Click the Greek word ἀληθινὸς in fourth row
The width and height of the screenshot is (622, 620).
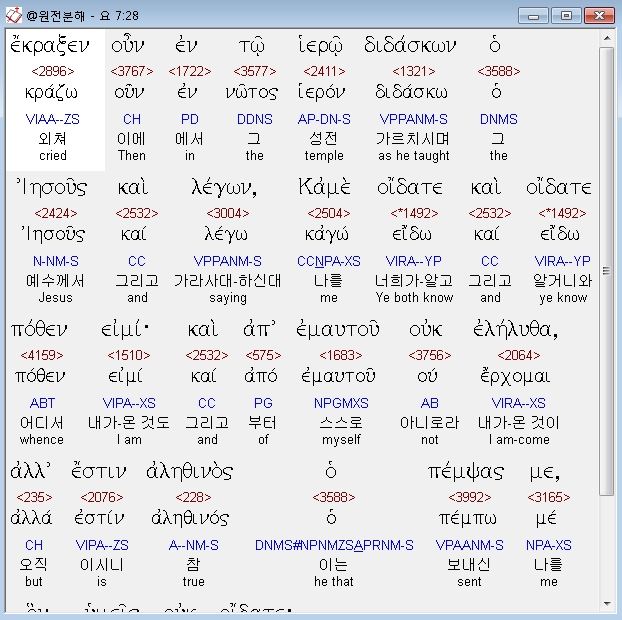pyautogui.click(x=189, y=471)
